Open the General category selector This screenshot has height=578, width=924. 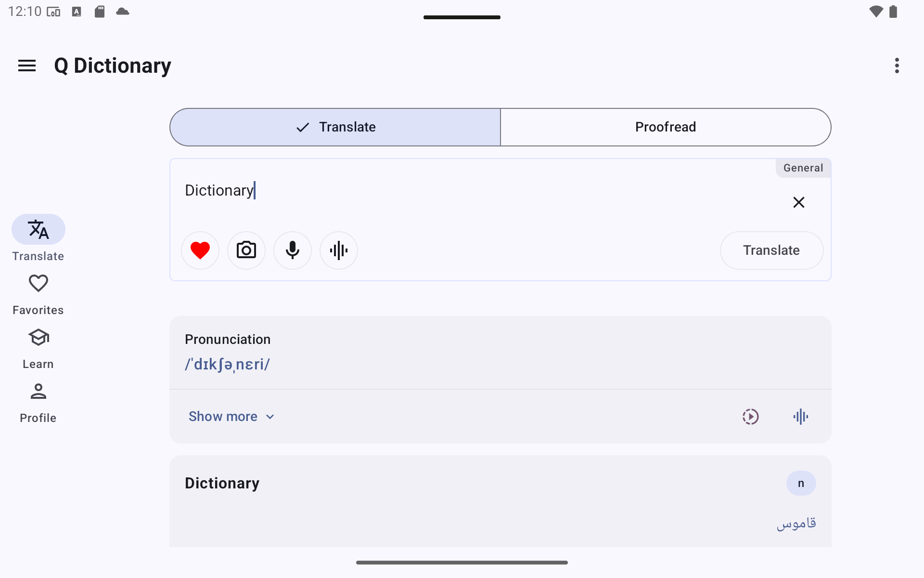(x=803, y=168)
